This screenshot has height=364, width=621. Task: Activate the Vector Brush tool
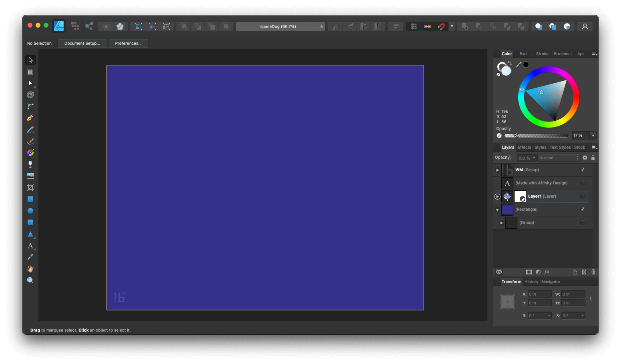[x=30, y=141]
